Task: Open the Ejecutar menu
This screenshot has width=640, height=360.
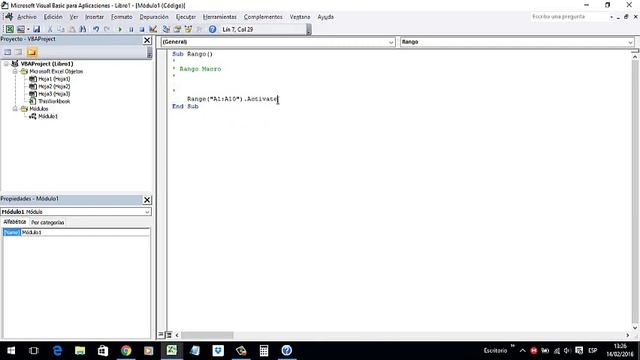Action: coord(186,17)
